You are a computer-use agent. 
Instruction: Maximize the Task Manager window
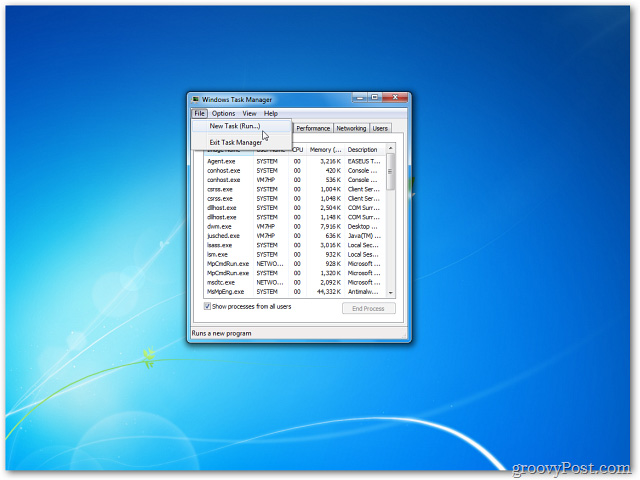[375, 98]
